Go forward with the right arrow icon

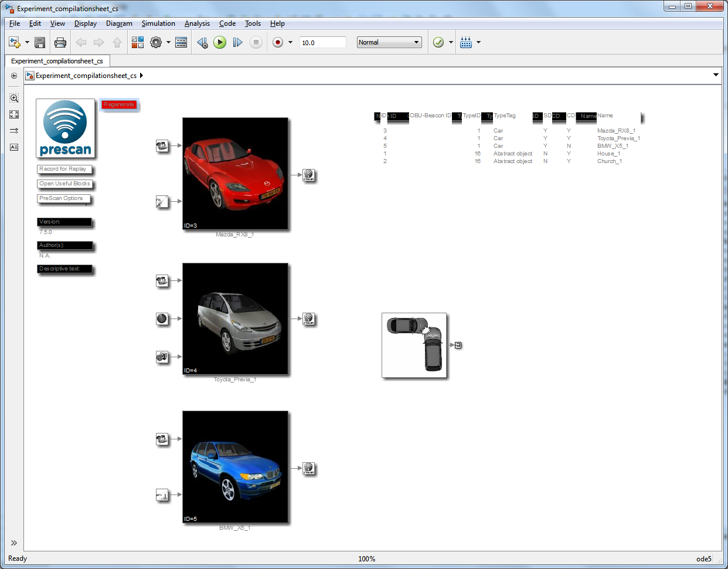(99, 42)
